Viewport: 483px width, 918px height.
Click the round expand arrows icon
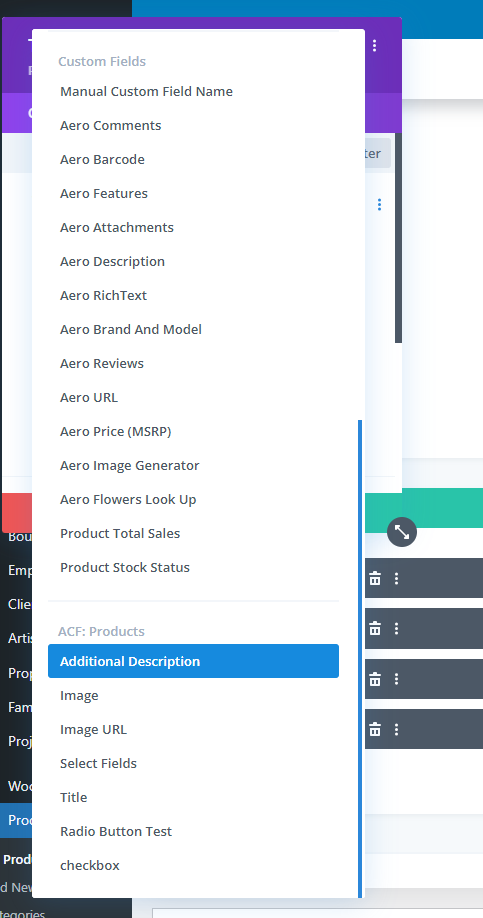click(402, 532)
